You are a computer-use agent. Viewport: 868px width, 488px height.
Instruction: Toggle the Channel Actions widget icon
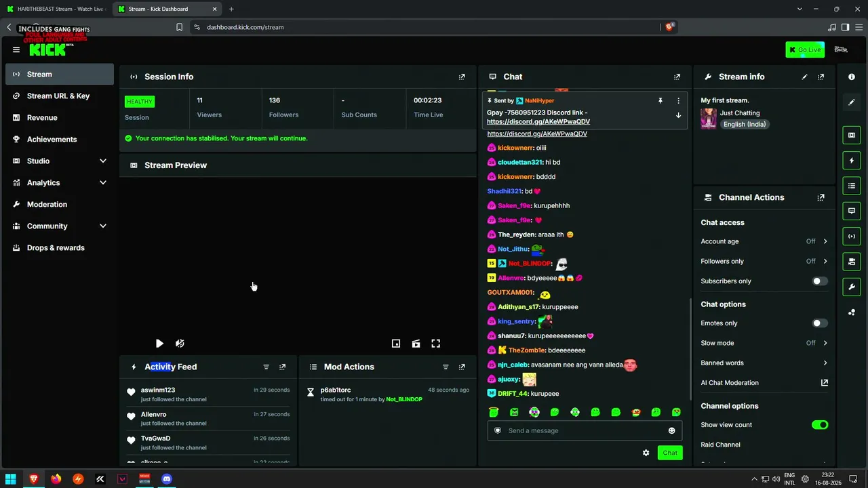pos(852,262)
